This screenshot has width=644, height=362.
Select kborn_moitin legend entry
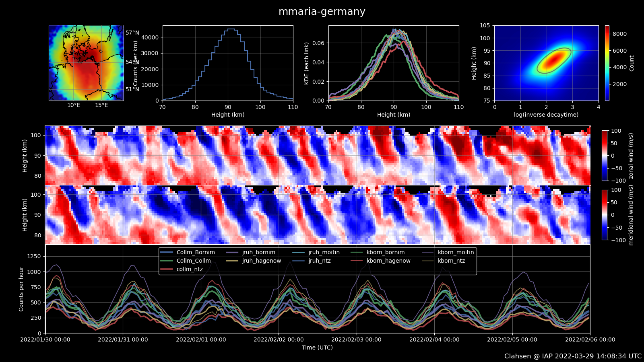point(448,253)
